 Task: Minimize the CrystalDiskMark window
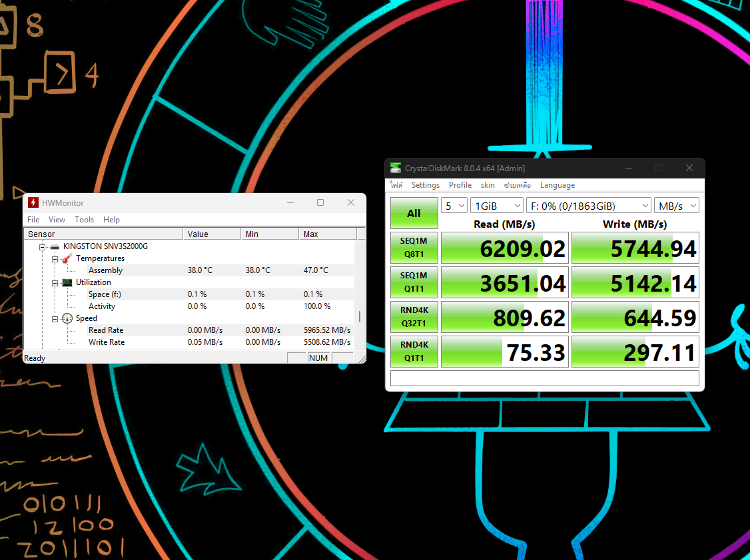(629, 168)
